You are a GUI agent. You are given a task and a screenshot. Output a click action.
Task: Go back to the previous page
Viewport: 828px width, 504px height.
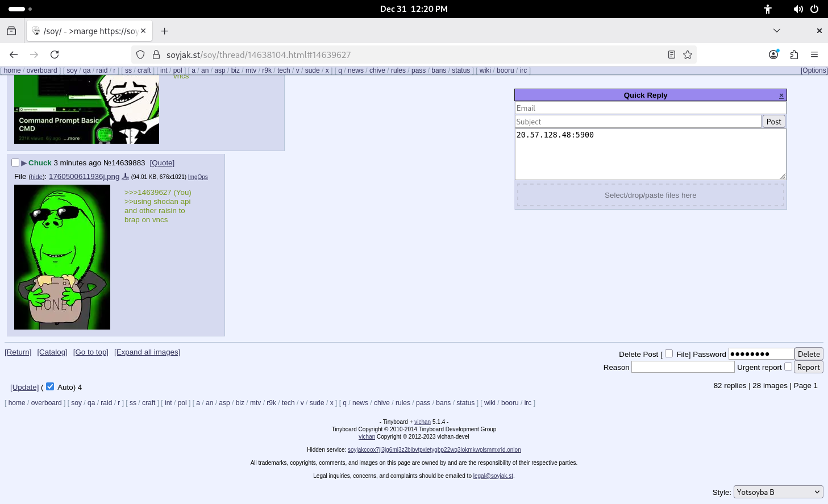[x=14, y=55]
